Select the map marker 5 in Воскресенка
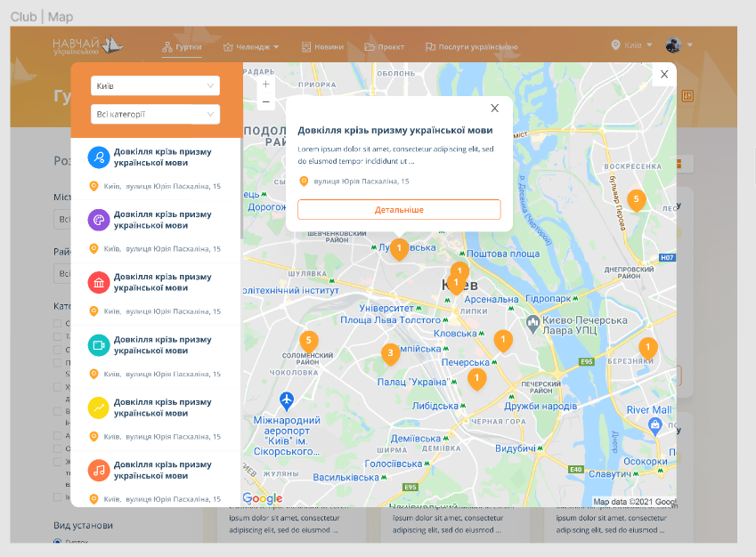 click(x=637, y=200)
